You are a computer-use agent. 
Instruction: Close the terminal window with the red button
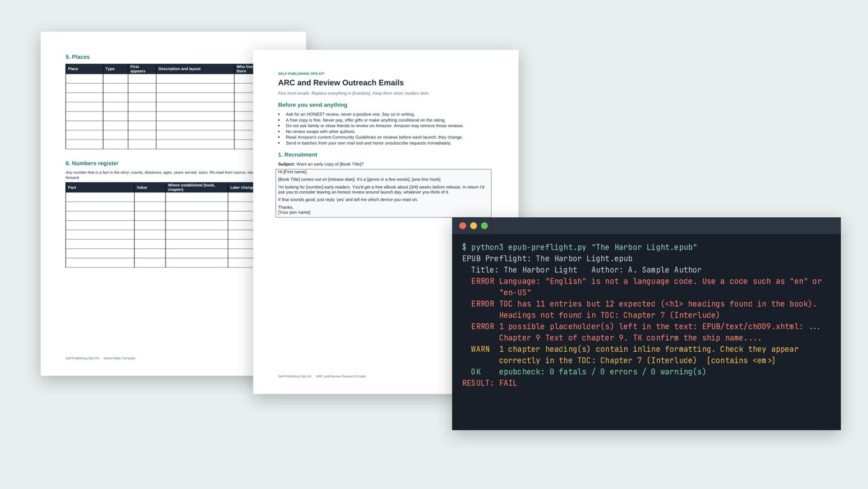(463, 226)
